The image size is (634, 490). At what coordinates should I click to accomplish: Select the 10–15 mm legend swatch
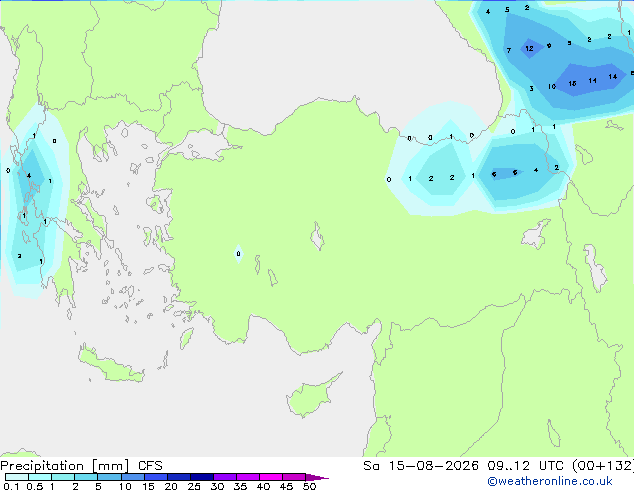tap(132, 477)
